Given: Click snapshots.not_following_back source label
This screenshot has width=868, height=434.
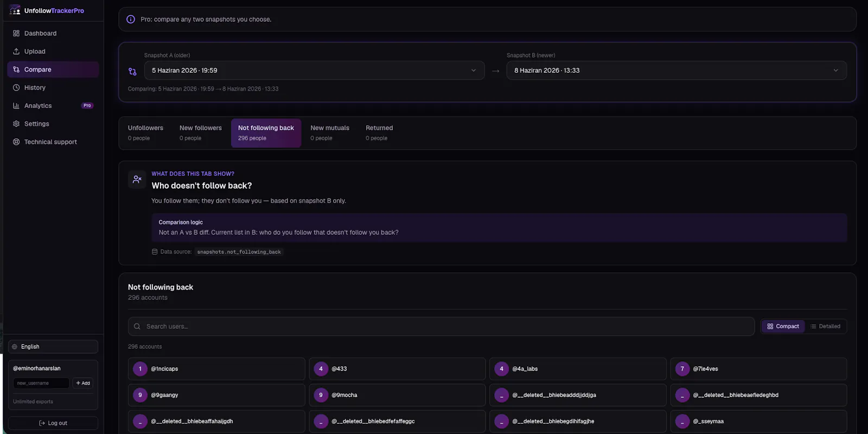Looking at the screenshot, I should pyautogui.click(x=239, y=252).
